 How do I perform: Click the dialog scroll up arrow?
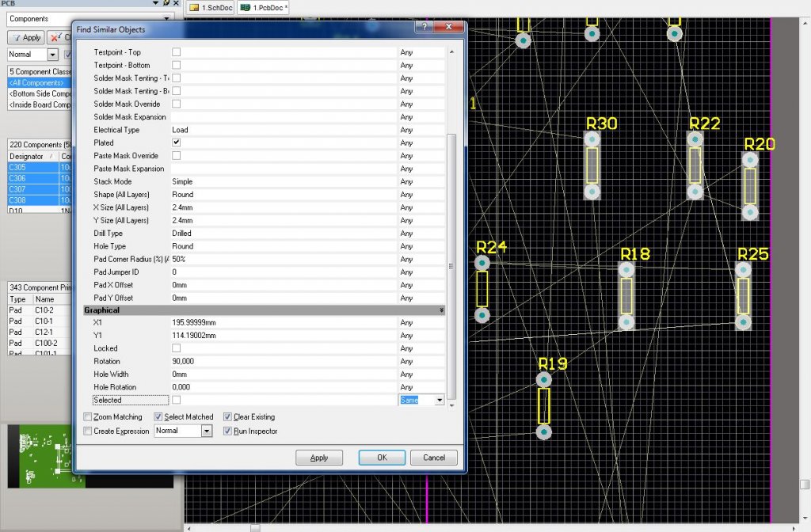(x=451, y=52)
